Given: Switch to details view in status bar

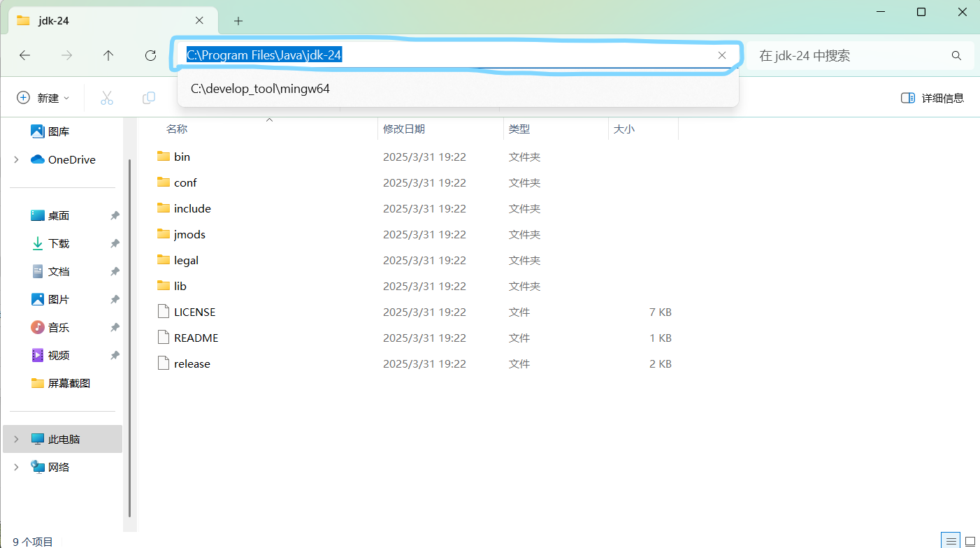Looking at the screenshot, I should click(951, 540).
